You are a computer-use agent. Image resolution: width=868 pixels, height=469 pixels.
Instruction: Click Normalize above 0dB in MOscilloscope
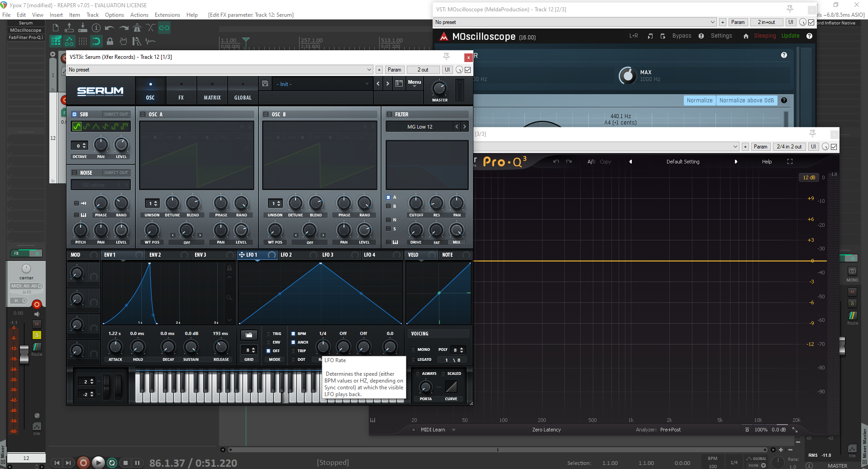click(x=747, y=100)
